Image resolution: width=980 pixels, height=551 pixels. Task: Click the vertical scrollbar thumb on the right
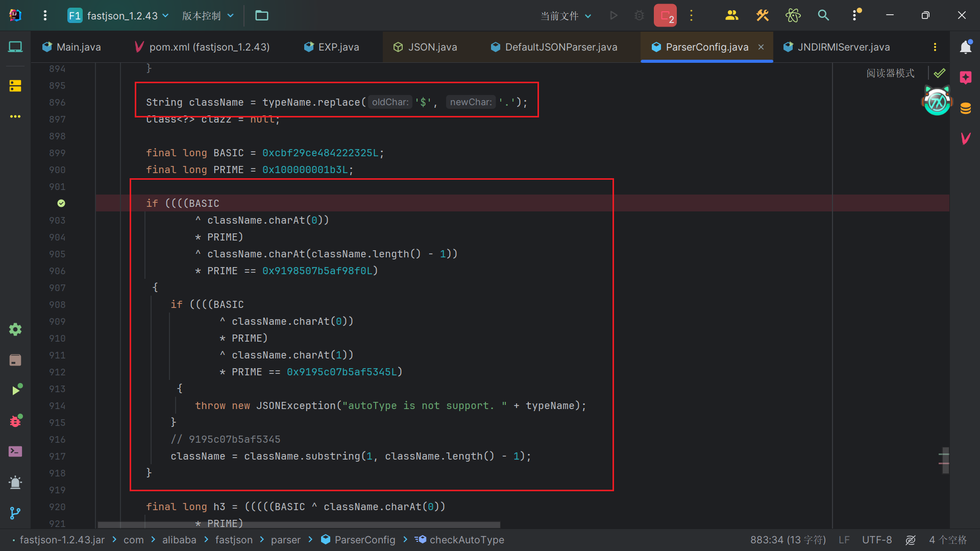tap(945, 460)
